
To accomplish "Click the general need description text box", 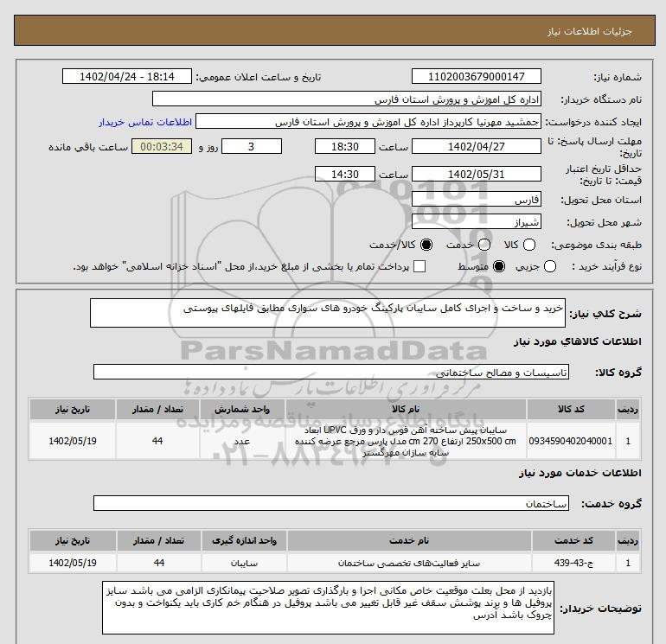I will click(328, 313).
